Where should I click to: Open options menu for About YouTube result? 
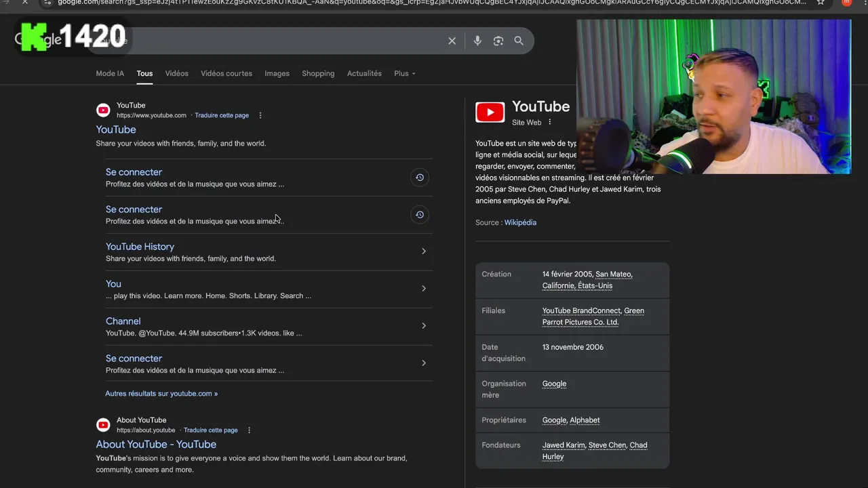(x=249, y=430)
